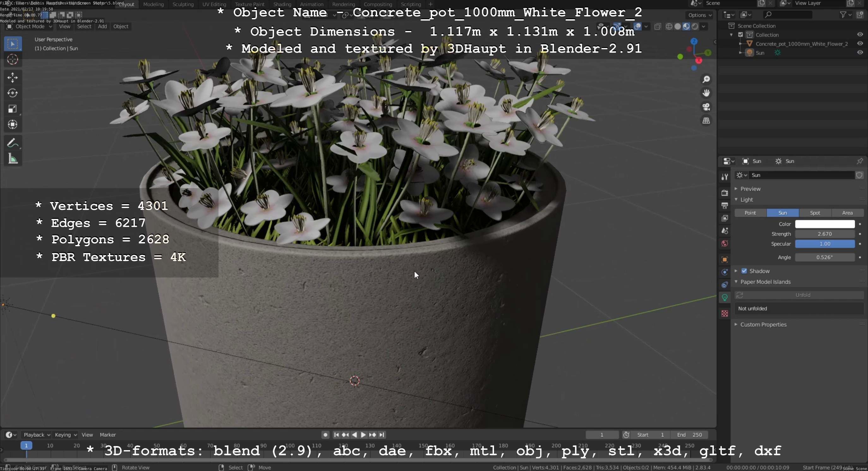Screen dimensions: 868x471
Task: Click the pan view hand gizmo
Action: pyautogui.click(x=706, y=93)
